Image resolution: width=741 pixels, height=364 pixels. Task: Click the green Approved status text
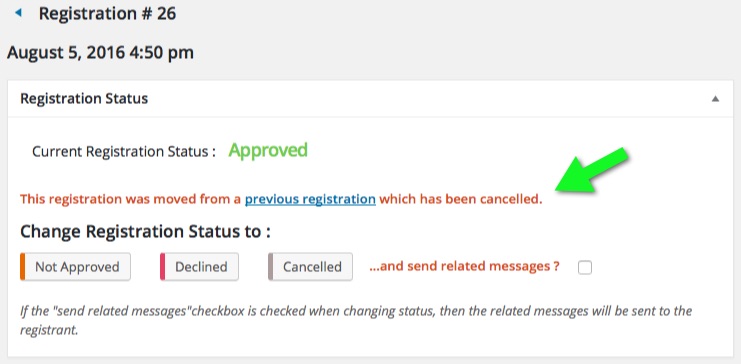[268, 150]
